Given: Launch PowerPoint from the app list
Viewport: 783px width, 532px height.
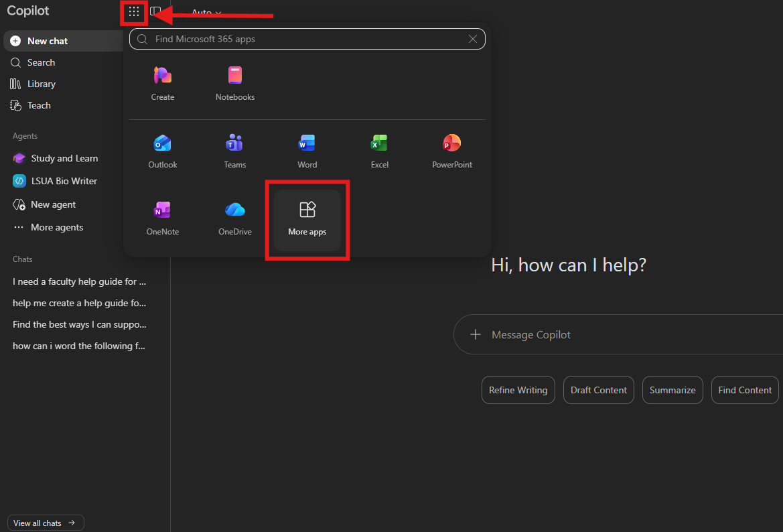Looking at the screenshot, I should pos(452,152).
